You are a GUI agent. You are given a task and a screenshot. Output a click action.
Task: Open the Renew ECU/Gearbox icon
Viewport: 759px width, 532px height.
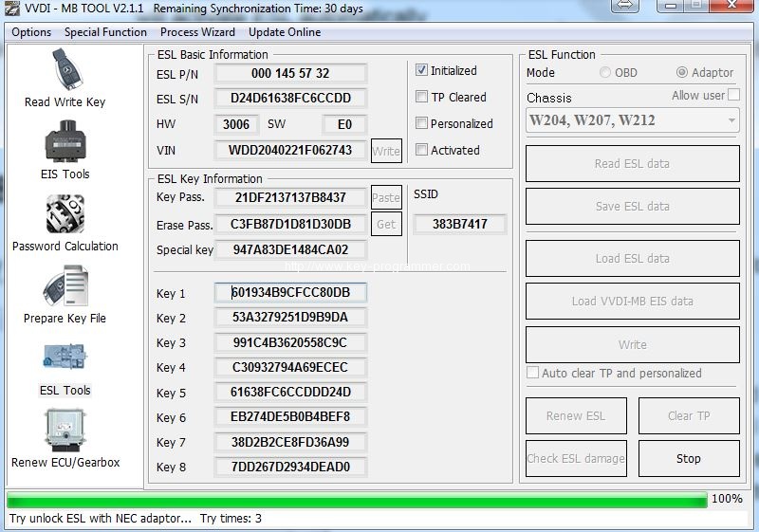(x=65, y=431)
